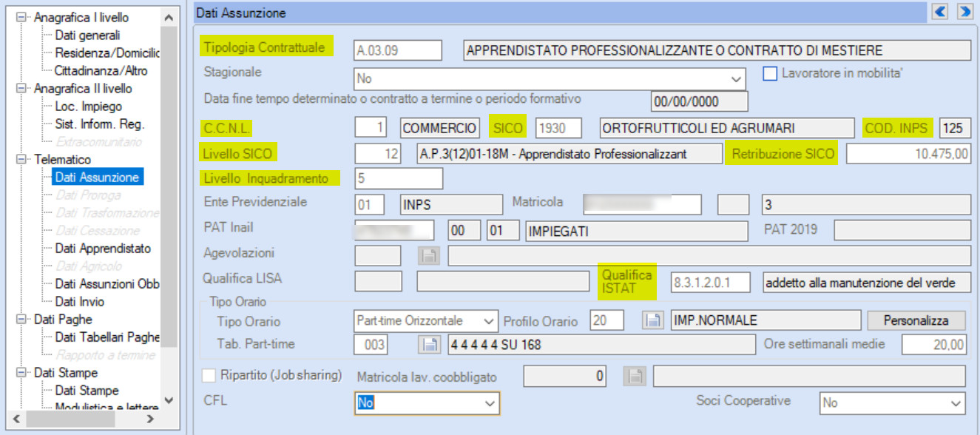Collapse the Dati Stampe tree node
The width and height of the screenshot is (980, 435).
pyautogui.click(x=21, y=372)
